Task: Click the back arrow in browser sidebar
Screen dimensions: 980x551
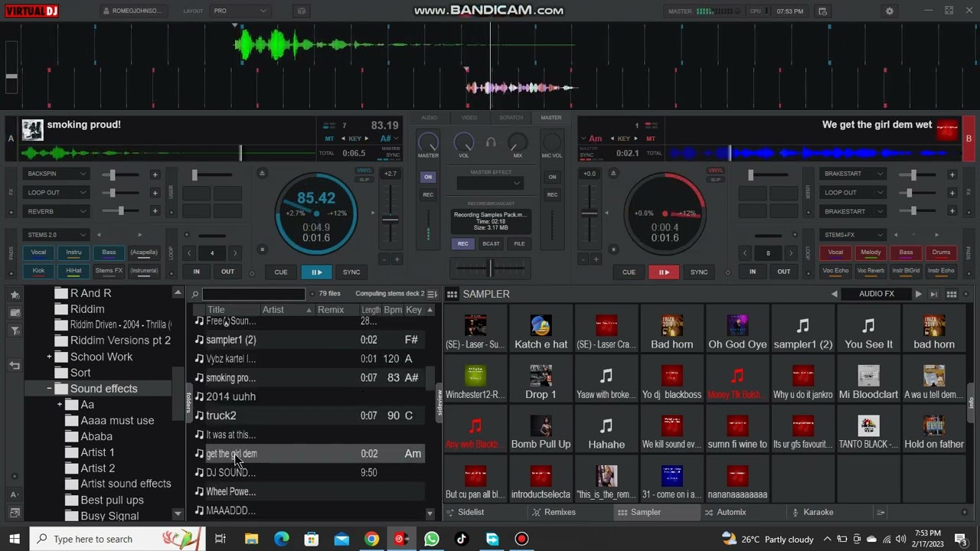Action: 15,366
